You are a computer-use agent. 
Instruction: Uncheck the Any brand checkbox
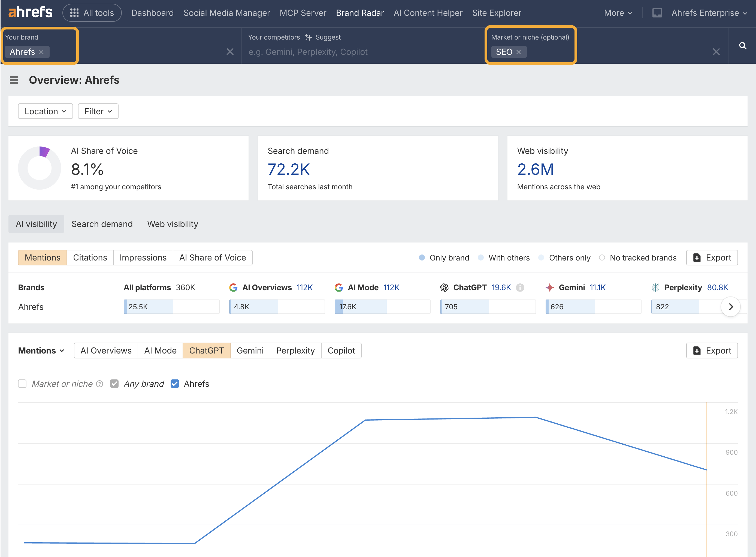click(x=114, y=384)
